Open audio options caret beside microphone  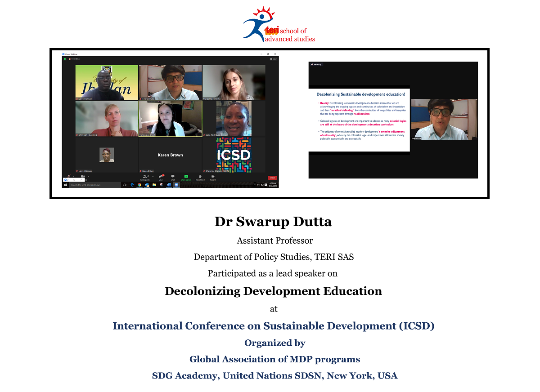(74, 176)
